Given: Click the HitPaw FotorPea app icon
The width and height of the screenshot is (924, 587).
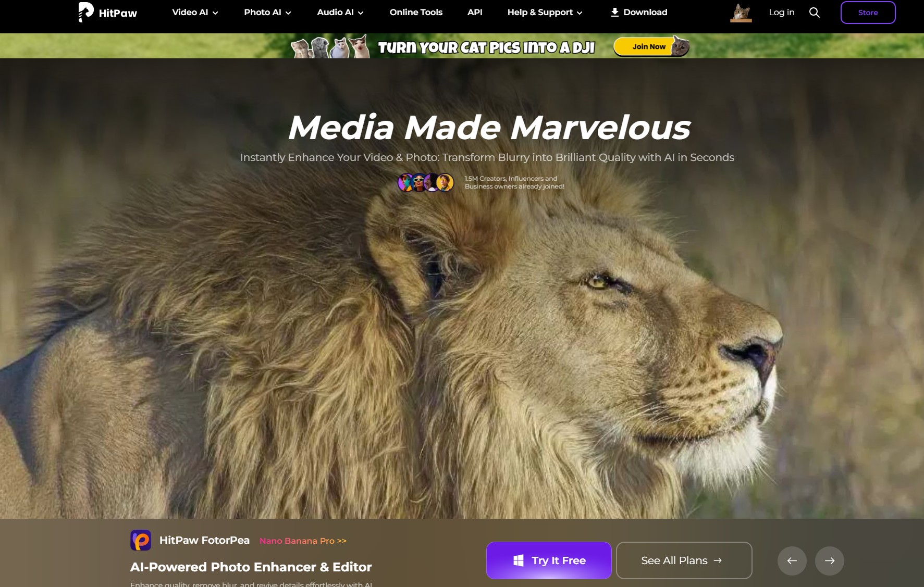Looking at the screenshot, I should 141,540.
